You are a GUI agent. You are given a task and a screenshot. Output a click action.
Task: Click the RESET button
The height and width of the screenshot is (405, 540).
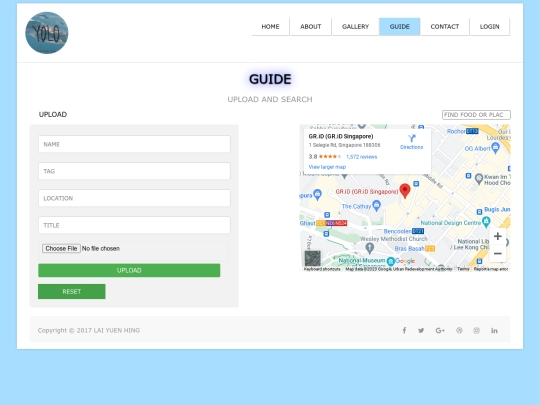point(72,291)
